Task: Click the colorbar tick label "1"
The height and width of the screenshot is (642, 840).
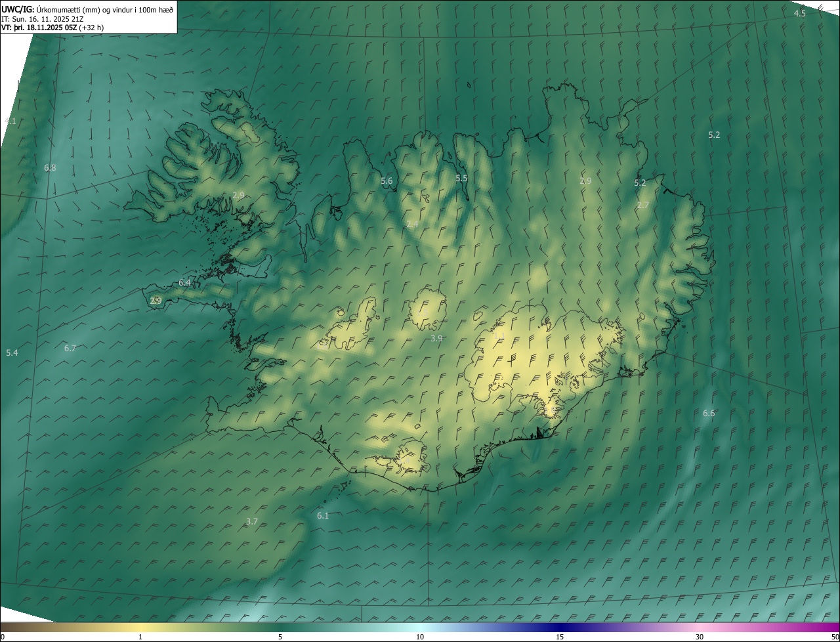Action: (x=140, y=637)
